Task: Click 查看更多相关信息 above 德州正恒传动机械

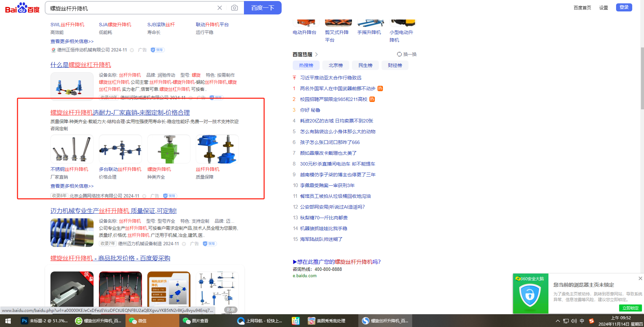Action: click(x=72, y=41)
